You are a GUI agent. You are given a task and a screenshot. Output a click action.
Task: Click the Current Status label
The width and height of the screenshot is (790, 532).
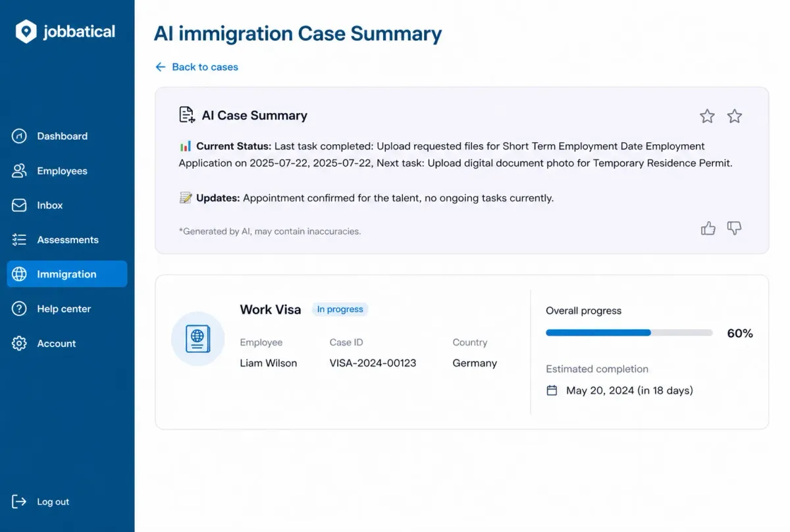(x=234, y=146)
